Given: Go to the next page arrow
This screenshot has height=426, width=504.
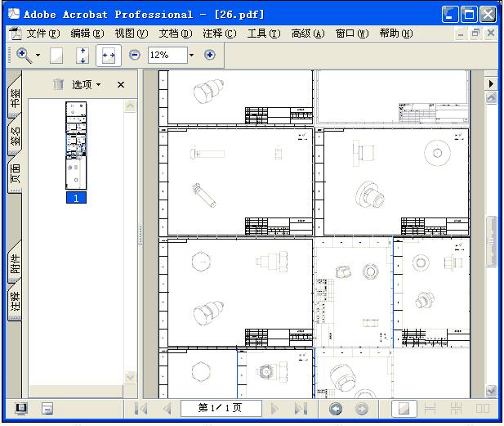Looking at the screenshot, I should [275, 408].
